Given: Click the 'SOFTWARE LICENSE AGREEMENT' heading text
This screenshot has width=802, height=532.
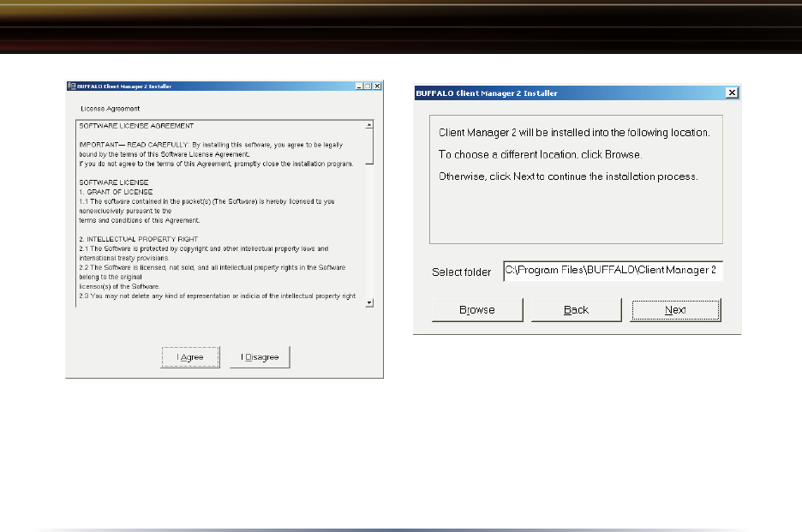Looking at the screenshot, I should [x=136, y=126].
